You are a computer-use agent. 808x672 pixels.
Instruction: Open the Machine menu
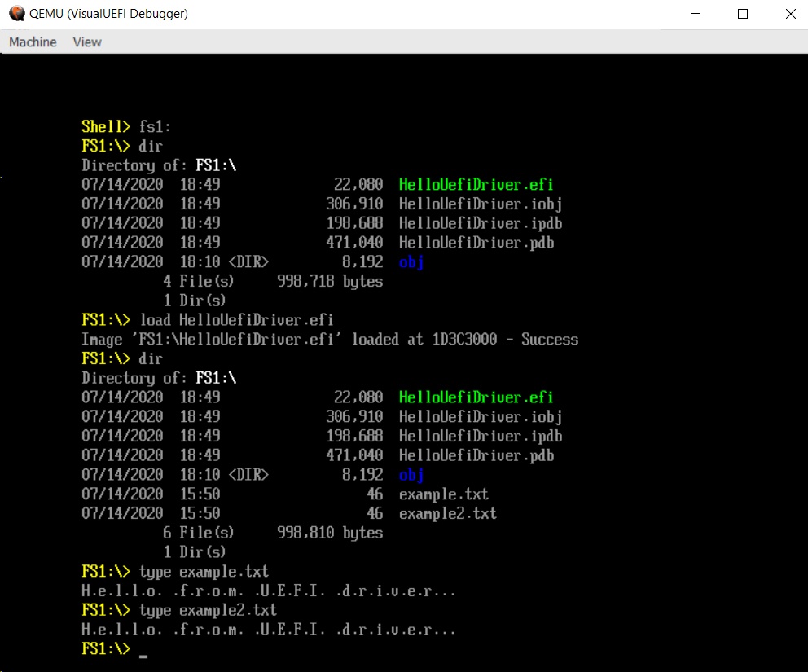tap(33, 42)
